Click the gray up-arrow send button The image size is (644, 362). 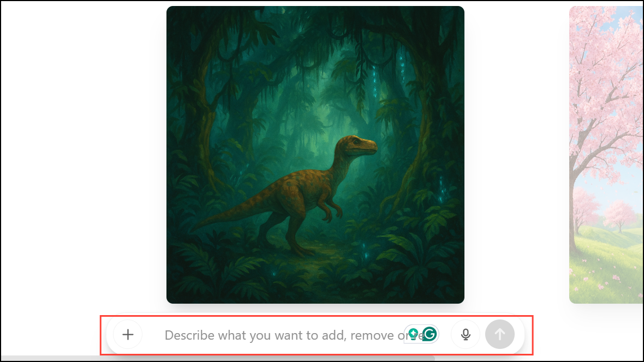click(x=500, y=335)
